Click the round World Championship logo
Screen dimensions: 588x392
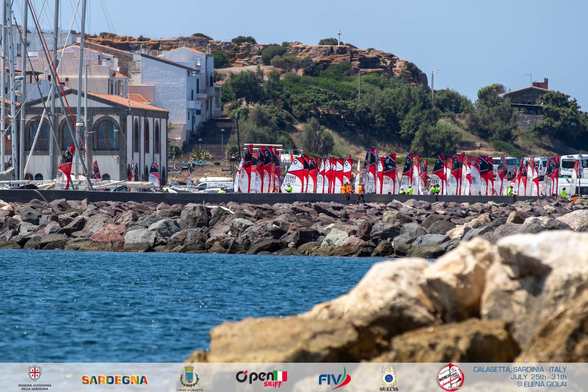pyautogui.click(x=450, y=377)
